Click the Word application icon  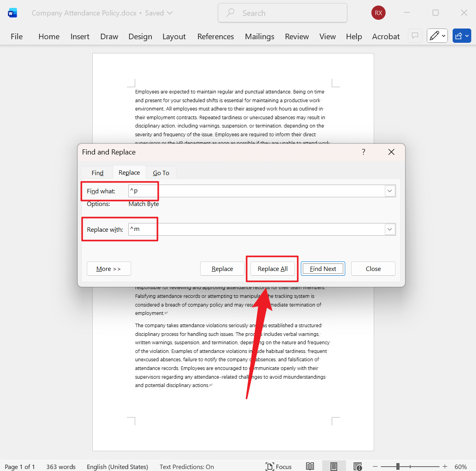click(12, 12)
